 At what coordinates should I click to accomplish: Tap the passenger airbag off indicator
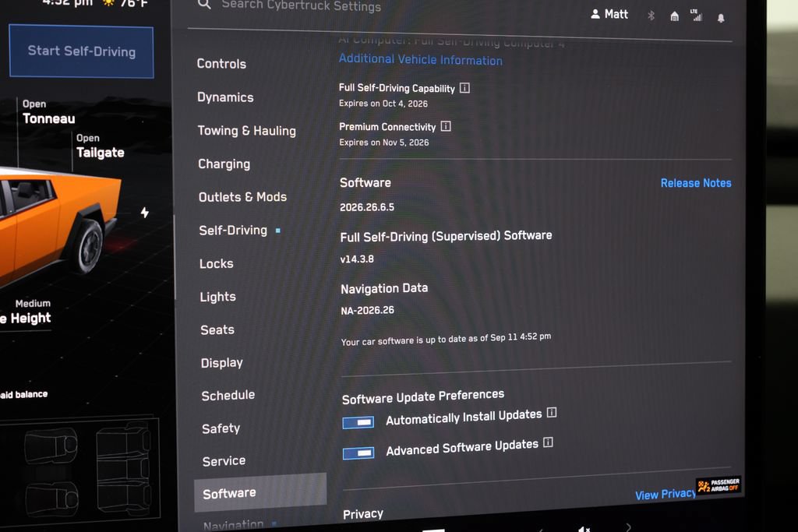pyautogui.click(x=718, y=485)
